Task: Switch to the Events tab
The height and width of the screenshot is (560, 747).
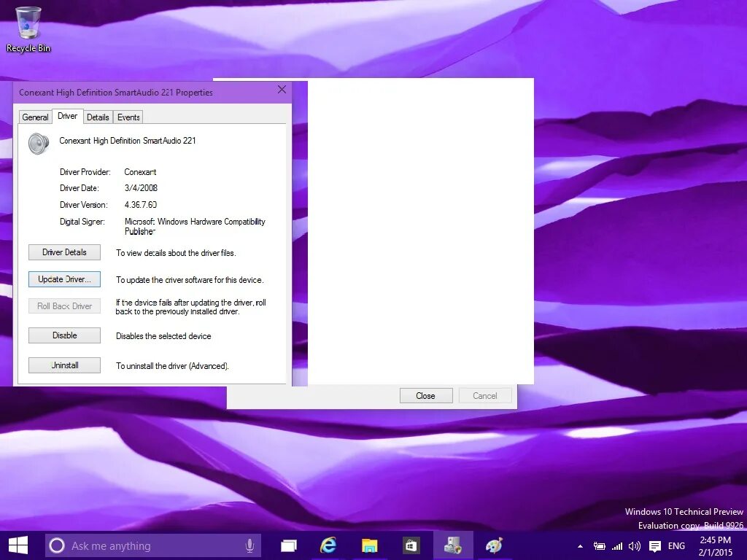Action: [128, 117]
